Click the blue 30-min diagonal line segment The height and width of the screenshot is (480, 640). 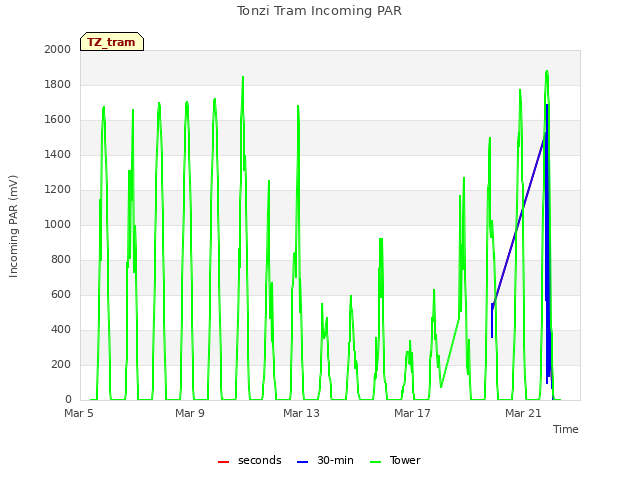coord(519,222)
